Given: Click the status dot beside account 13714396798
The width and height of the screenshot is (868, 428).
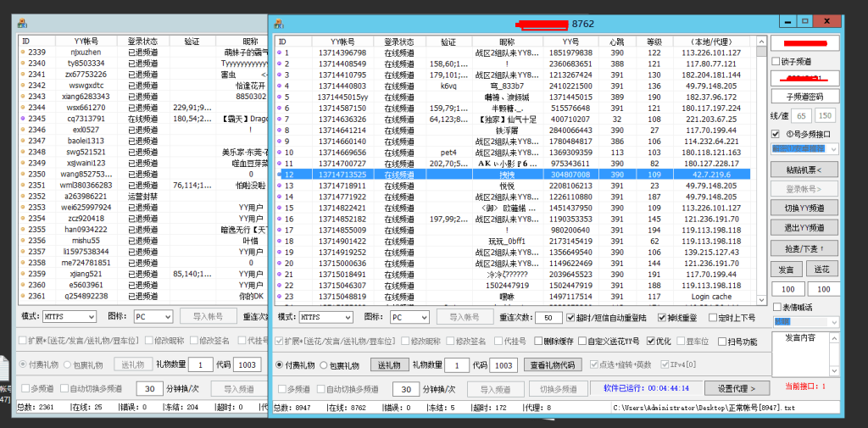Looking at the screenshot, I should pos(280,53).
